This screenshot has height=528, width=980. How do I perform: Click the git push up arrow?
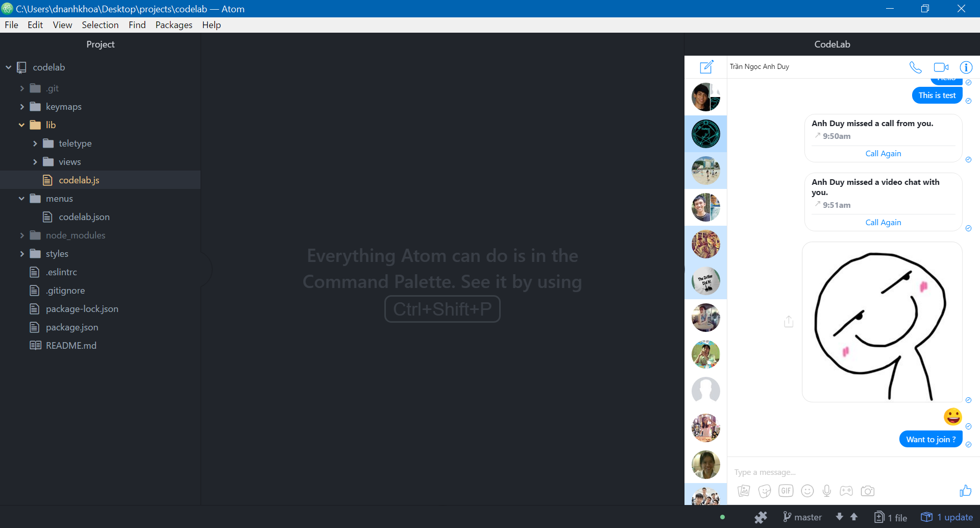click(854, 517)
